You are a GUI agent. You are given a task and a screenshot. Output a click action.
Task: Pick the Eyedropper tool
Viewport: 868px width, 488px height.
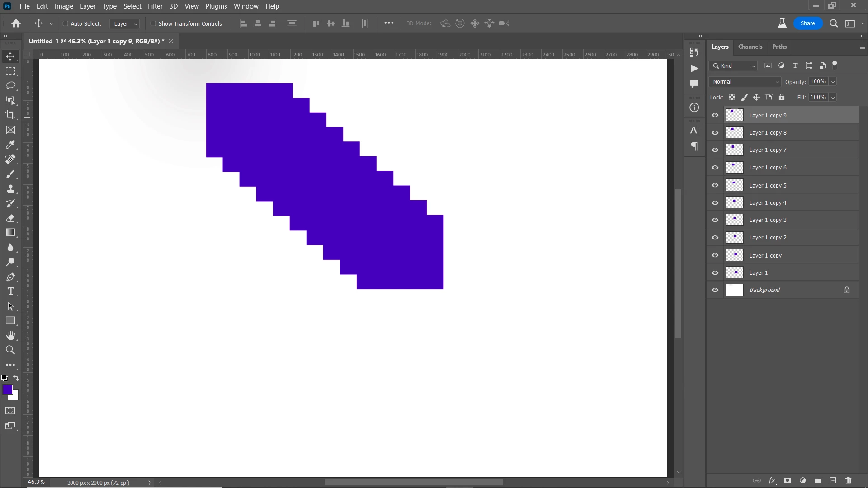tap(10, 145)
